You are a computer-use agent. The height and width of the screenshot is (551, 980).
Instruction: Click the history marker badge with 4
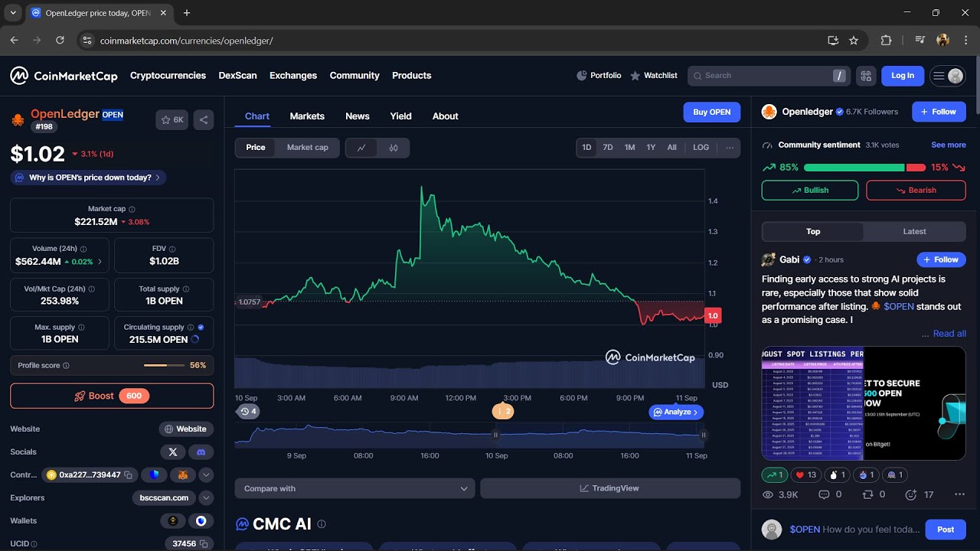[248, 412]
